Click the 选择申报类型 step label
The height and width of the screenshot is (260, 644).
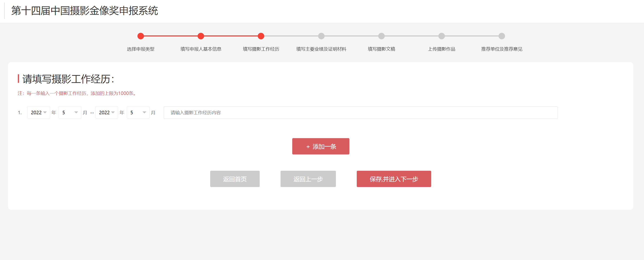(x=141, y=49)
